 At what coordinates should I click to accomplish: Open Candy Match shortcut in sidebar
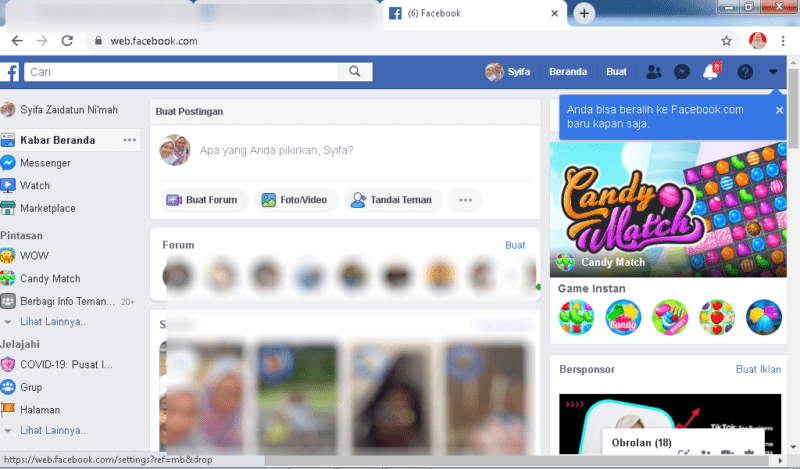coord(50,279)
